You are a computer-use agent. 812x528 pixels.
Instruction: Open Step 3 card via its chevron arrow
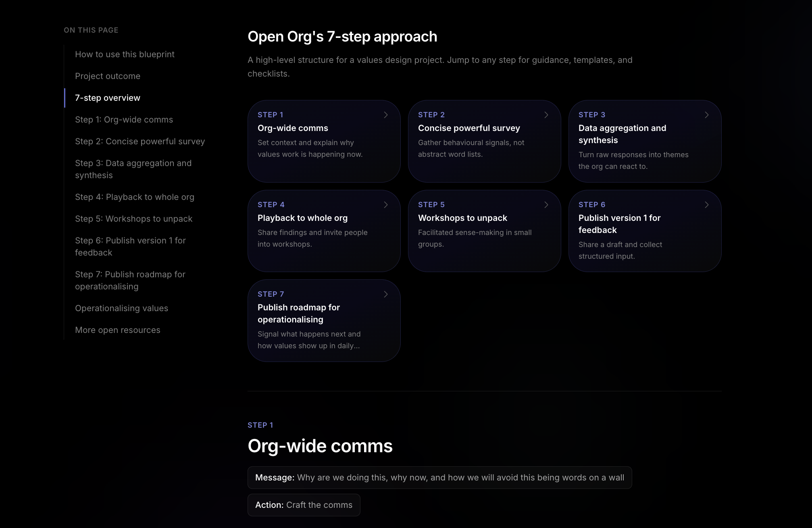(x=707, y=115)
